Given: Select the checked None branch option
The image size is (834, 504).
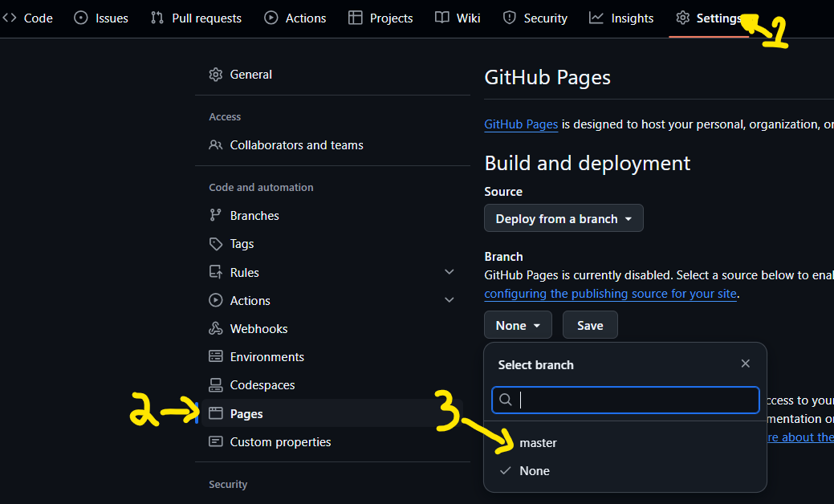Looking at the screenshot, I should (535, 471).
